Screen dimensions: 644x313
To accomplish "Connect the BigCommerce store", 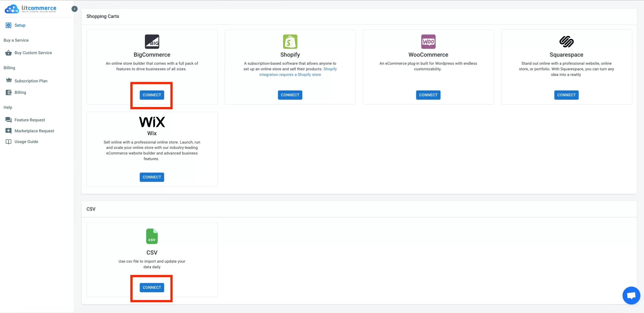I will (x=151, y=95).
